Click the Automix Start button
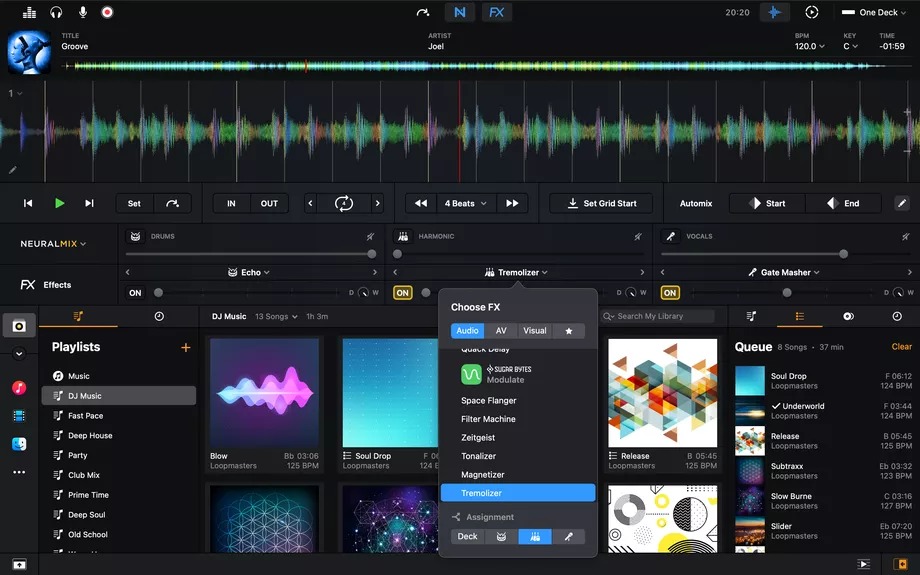920x575 pixels. click(x=767, y=204)
